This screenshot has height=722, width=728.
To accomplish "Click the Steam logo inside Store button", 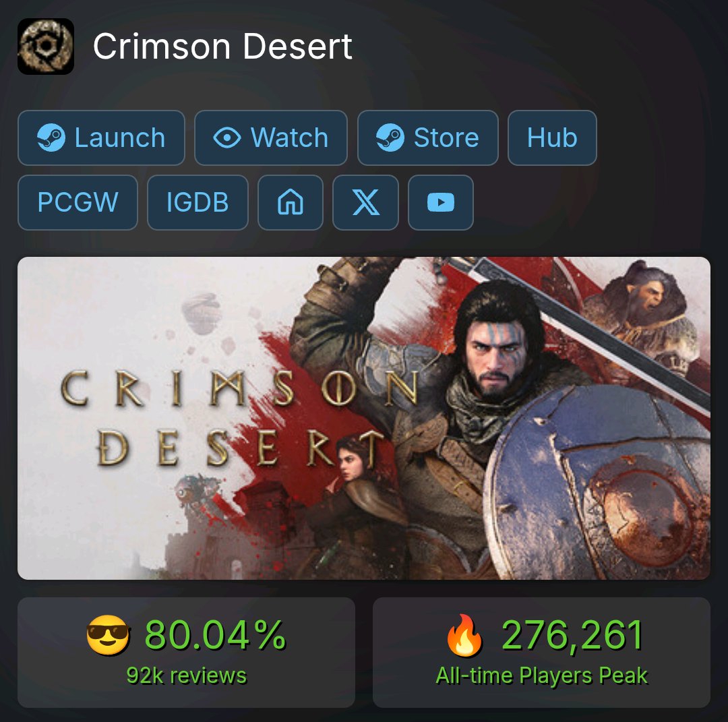I will 390,138.
